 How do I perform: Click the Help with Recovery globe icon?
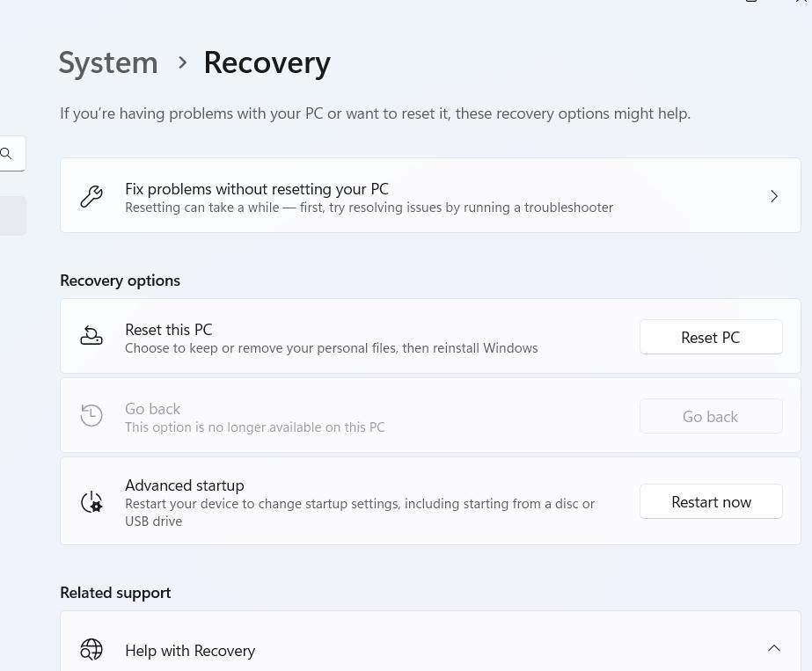(x=91, y=649)
